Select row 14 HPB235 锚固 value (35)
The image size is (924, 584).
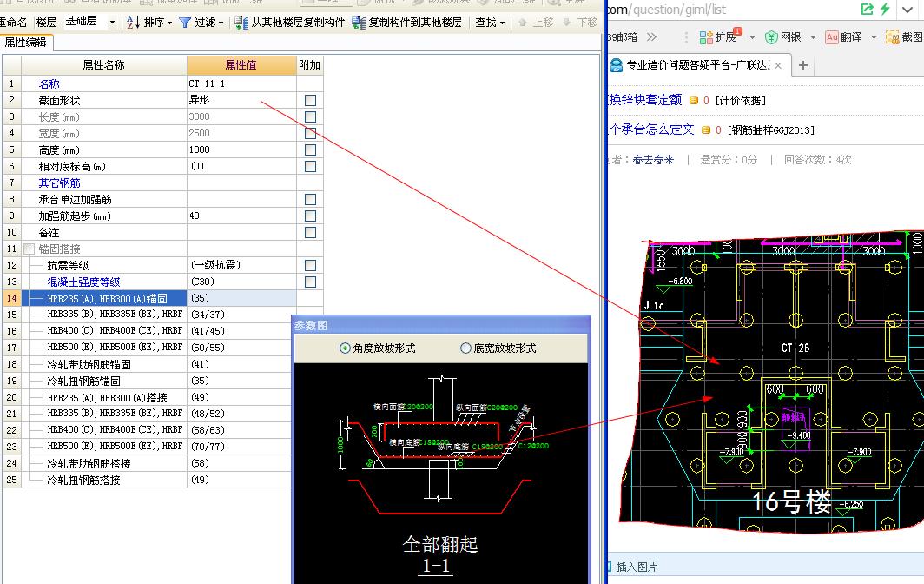pos(241,298)
